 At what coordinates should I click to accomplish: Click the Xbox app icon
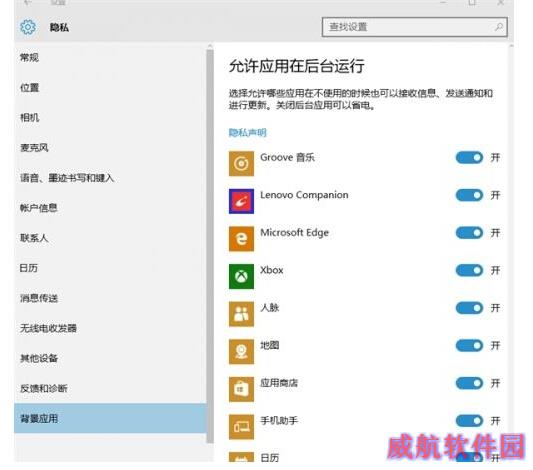241,276
